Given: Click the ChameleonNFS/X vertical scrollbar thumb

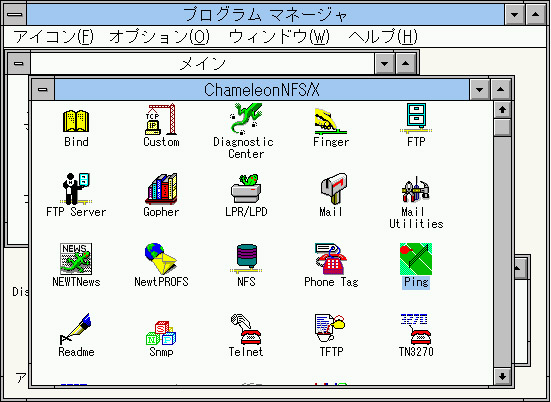Looking at the screenshot, I should click(502, 127).
